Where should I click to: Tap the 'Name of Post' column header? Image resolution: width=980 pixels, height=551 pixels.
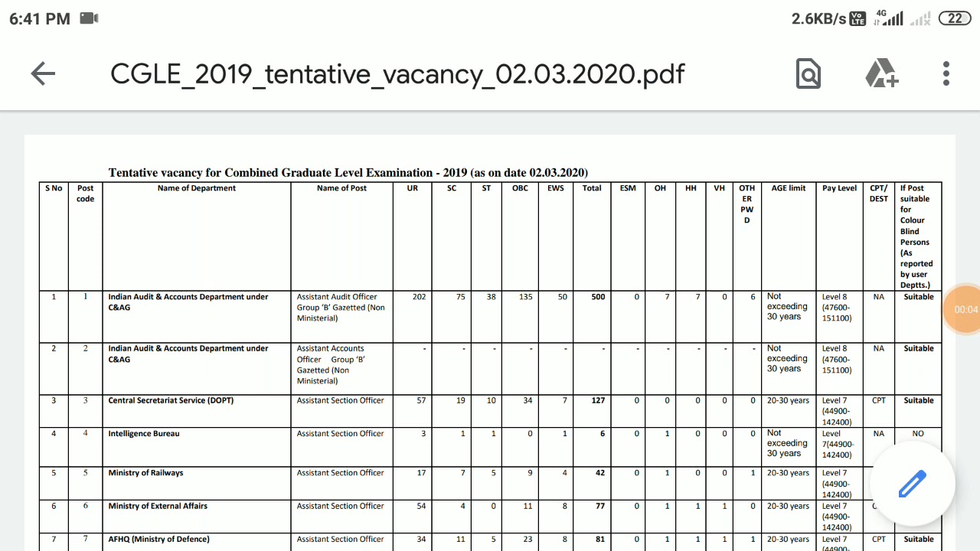(341, 188)
